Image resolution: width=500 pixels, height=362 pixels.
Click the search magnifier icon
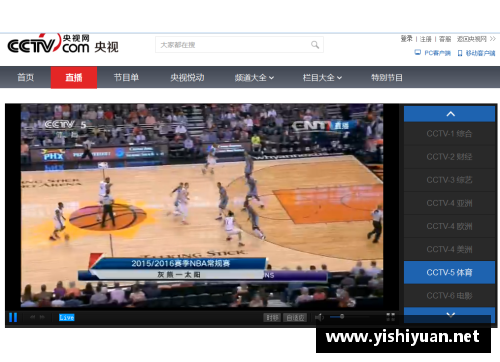315,45
